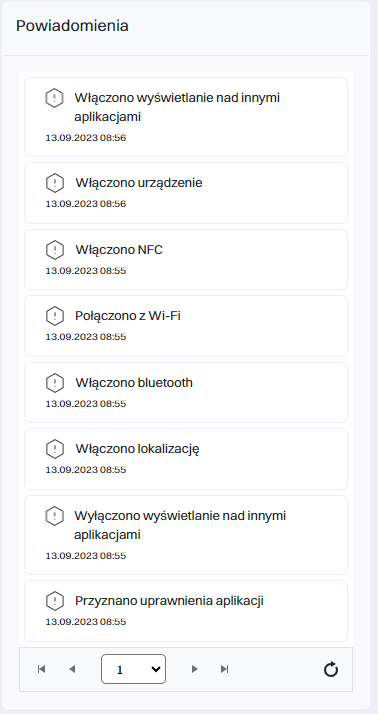This screenshot has width=378, height=714.
Task: Go to the first page of notifications
Action: [41, 669]
